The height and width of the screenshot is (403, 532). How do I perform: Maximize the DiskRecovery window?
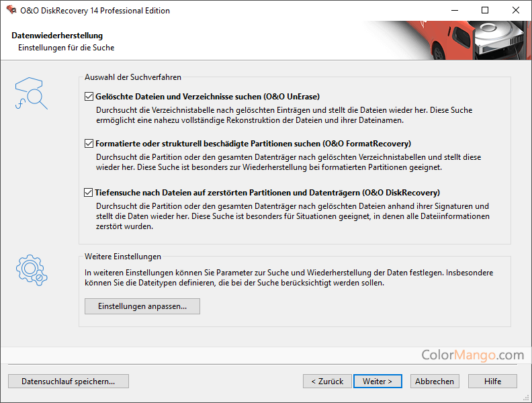click(484, 10)
